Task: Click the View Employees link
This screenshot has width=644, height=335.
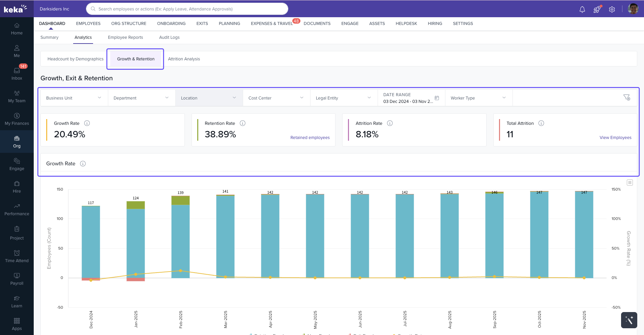Action: tap(615, 138)
